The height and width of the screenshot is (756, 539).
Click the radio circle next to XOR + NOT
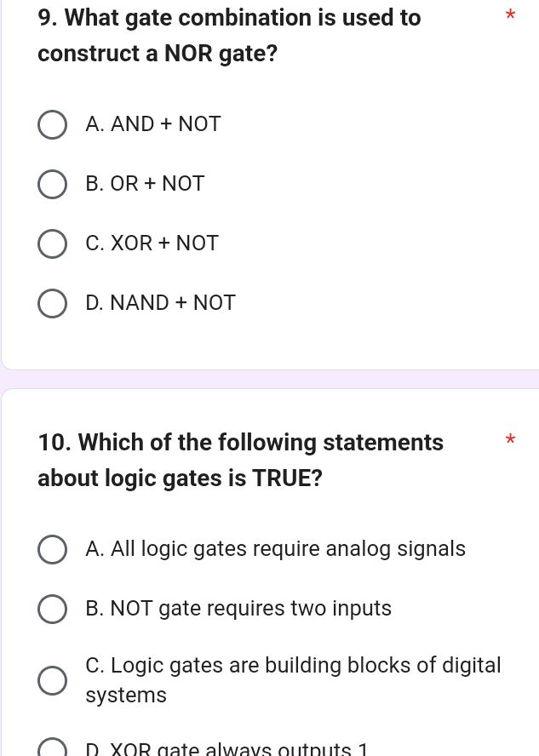click(x=52, y=243)
